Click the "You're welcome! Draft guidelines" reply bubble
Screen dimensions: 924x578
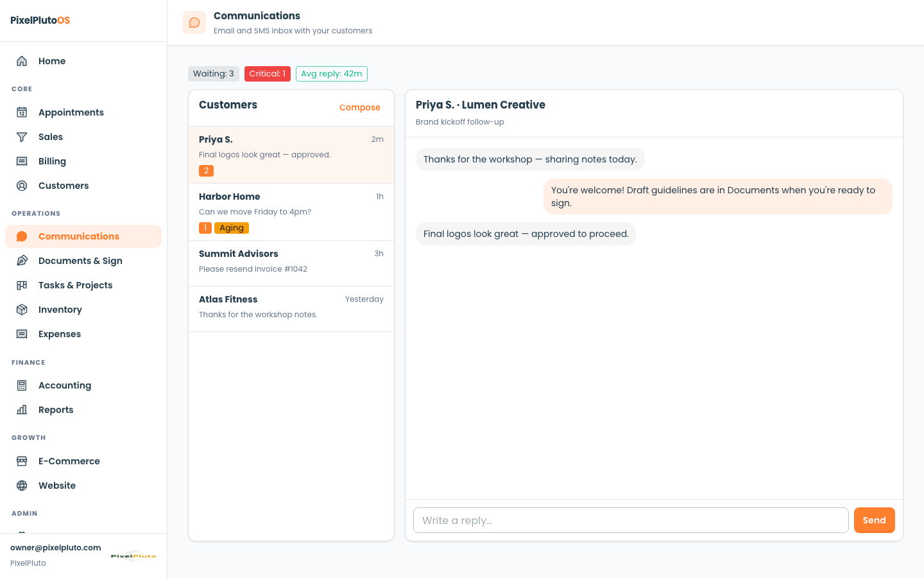(x=718, y=197)
